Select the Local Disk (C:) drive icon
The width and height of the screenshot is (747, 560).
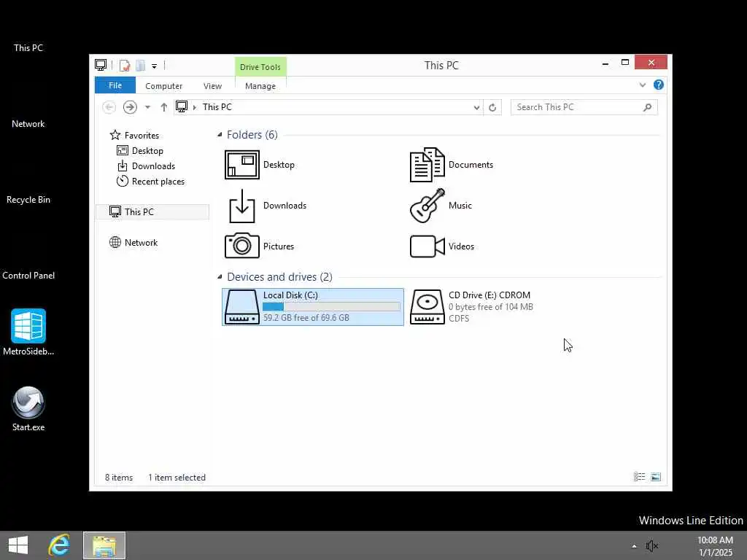242,307
